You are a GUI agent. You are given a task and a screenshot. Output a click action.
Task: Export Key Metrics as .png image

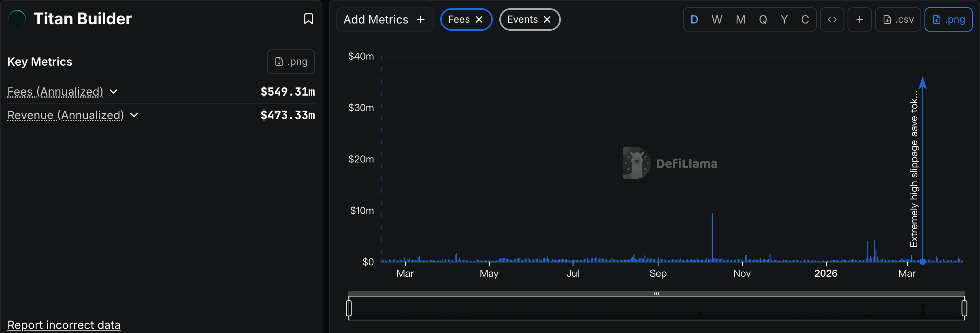(x=290, y=61)
